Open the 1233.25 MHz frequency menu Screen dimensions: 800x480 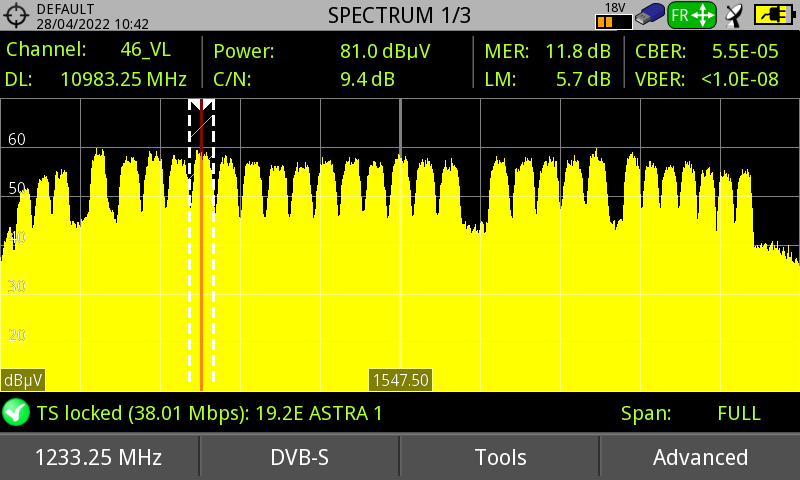pos(99,457)
